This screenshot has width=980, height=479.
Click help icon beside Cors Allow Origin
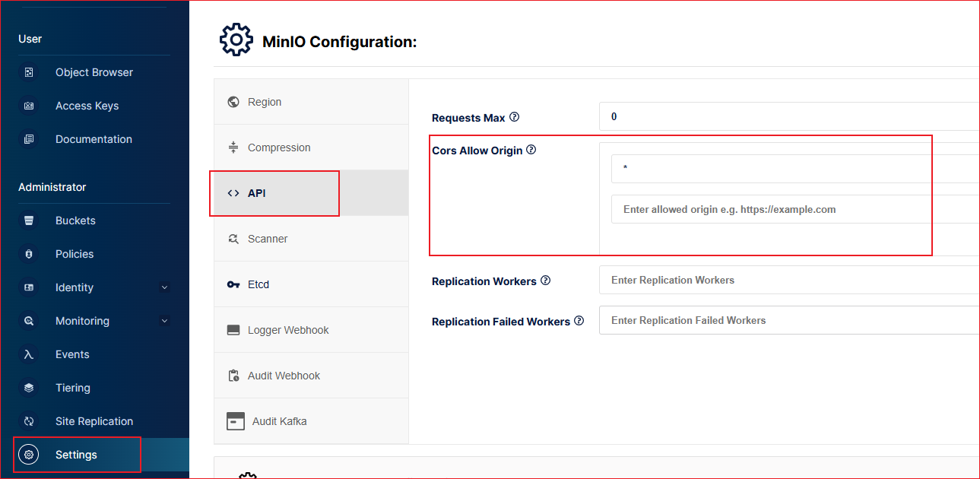531,150
